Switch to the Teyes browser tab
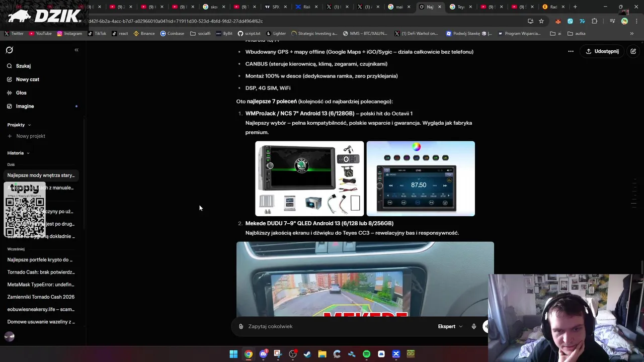Viewport: 644px width, 362px height. pos(461,7)
